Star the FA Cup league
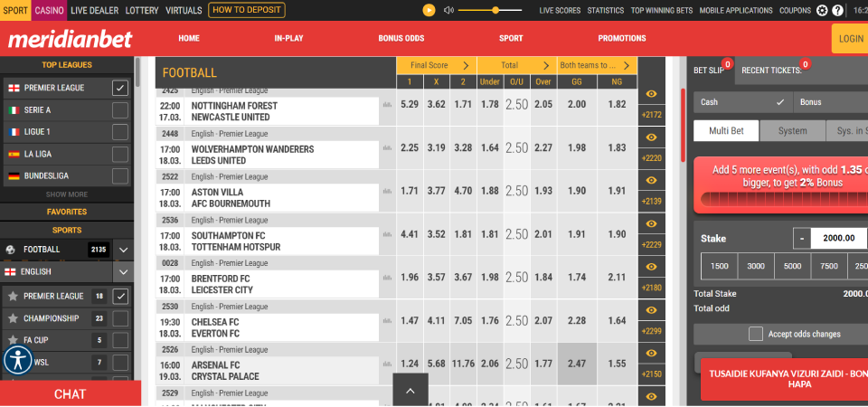 [13, 340]
